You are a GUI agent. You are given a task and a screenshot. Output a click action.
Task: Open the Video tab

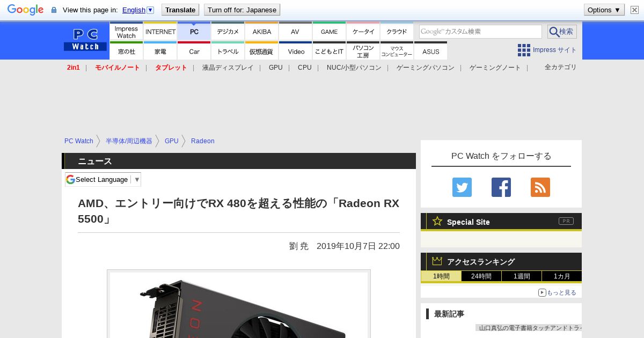pyautogui.click(x=295, y=51)
